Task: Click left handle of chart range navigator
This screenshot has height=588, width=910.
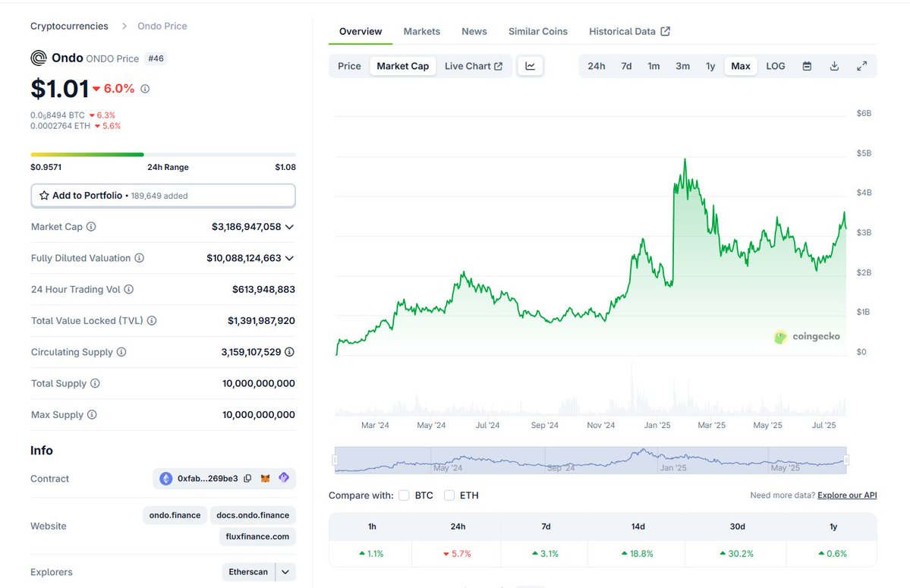Action: point(335,461)
